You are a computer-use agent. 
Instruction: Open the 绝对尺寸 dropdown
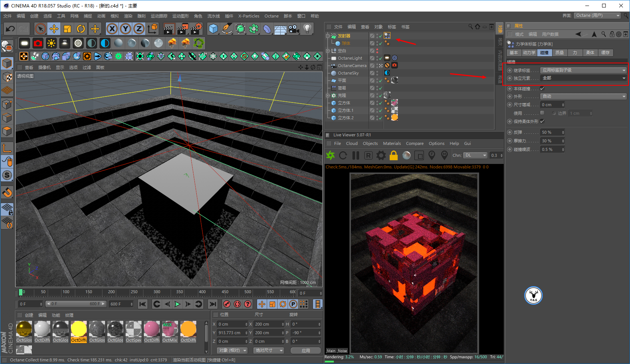[x=268, y=351]
